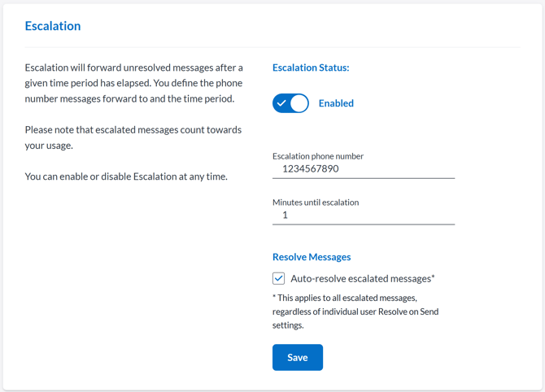Click the Minutes until escalation label
Screen dimensions: 545x392
(x=316, y=202)
